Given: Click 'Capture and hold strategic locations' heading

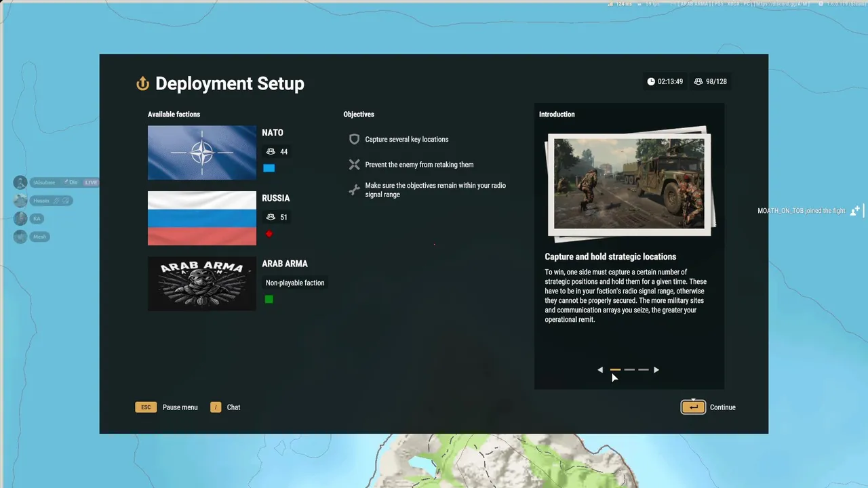Looking at the screenshot, I should tap(610, 257).
